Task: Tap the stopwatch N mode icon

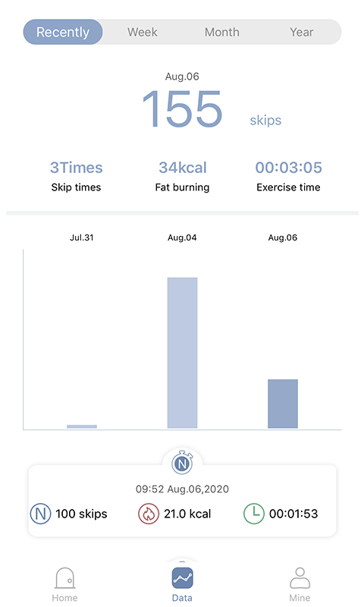Action: (x=182, y=463)
